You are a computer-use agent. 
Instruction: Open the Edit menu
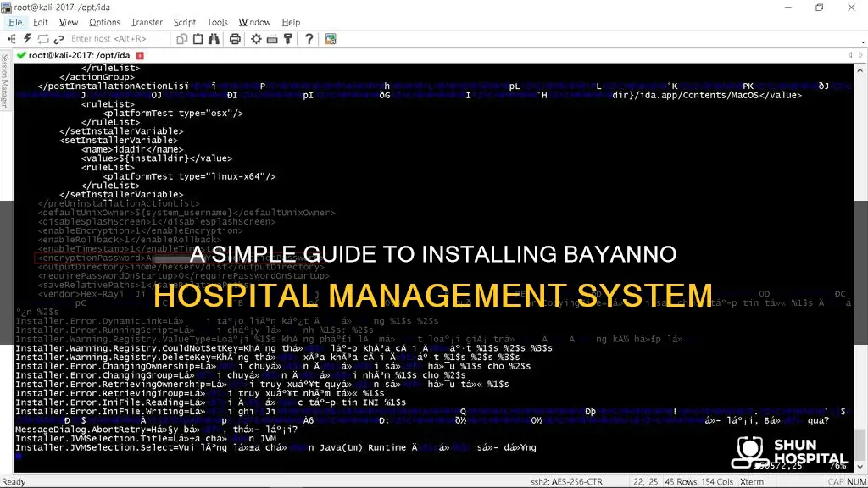click(x=41, y=22)
